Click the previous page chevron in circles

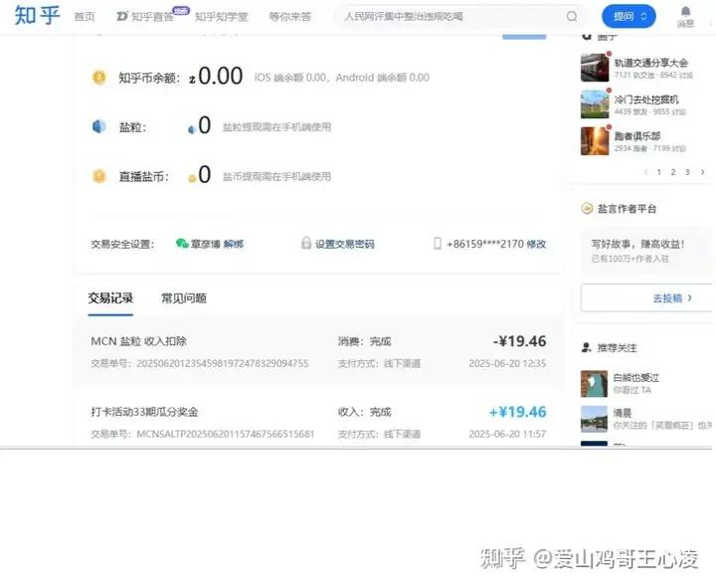click(x=645, y=172)
